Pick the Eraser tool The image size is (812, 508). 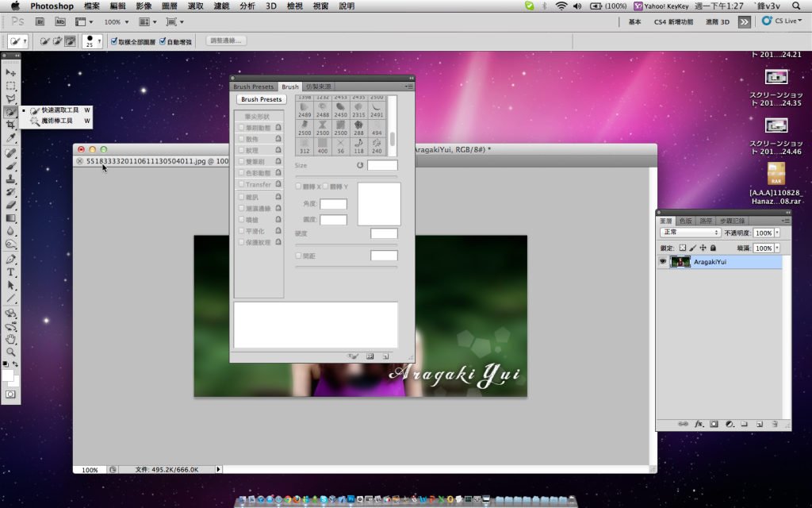[x=11, y=205]
